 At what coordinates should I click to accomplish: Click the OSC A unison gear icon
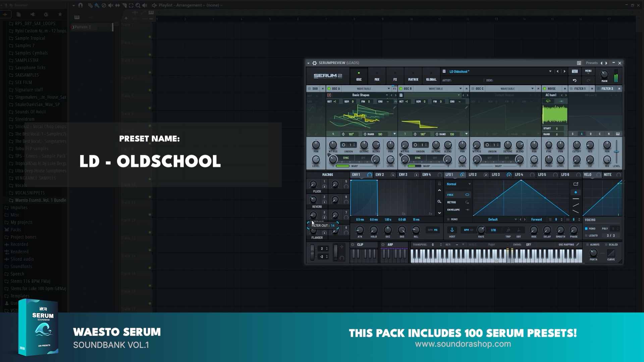[x=343, y=145]
